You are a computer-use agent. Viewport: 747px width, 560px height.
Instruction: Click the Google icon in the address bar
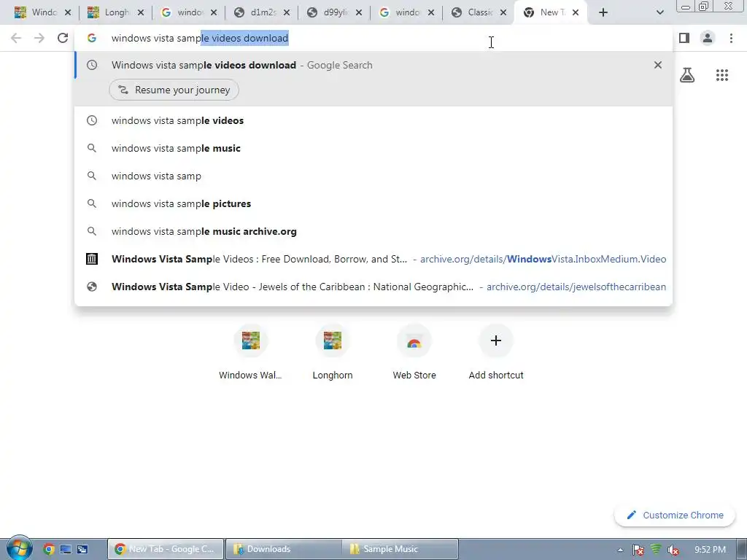pos(92,38)
